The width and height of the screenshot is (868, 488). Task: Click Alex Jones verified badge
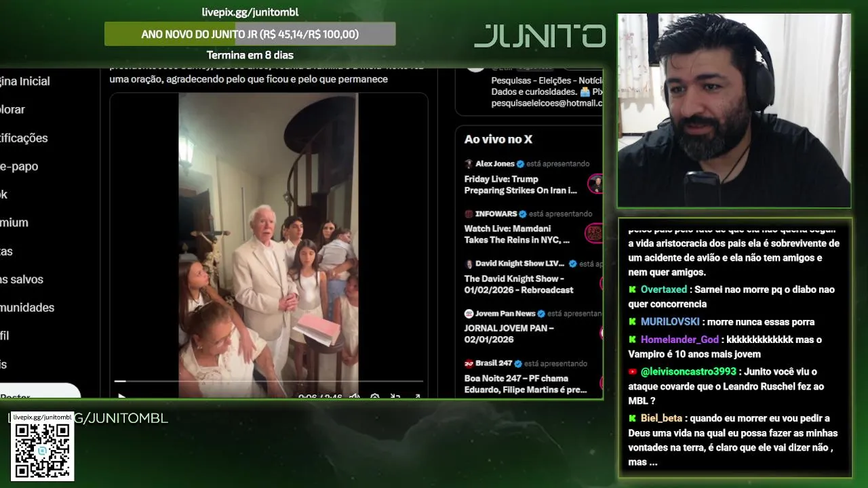[x=520, y=164]
